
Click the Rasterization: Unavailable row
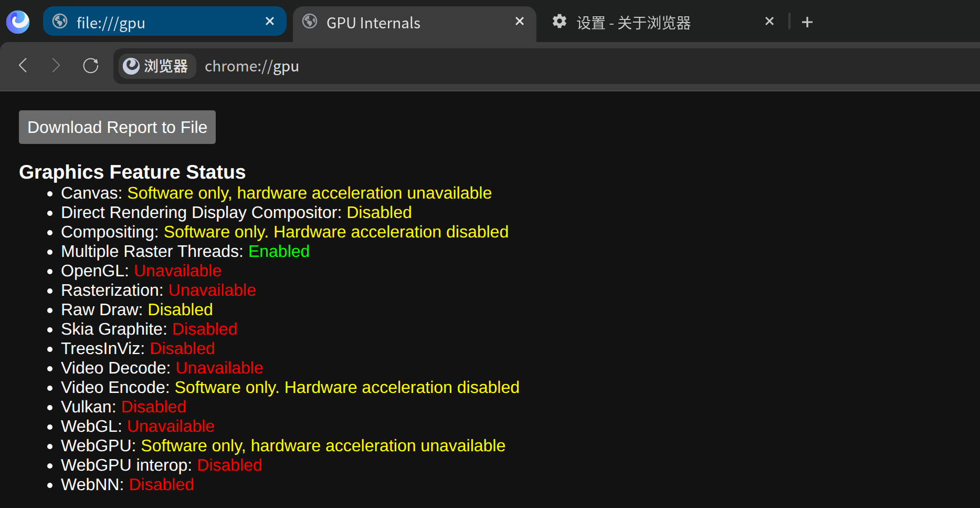pos(159,290)
